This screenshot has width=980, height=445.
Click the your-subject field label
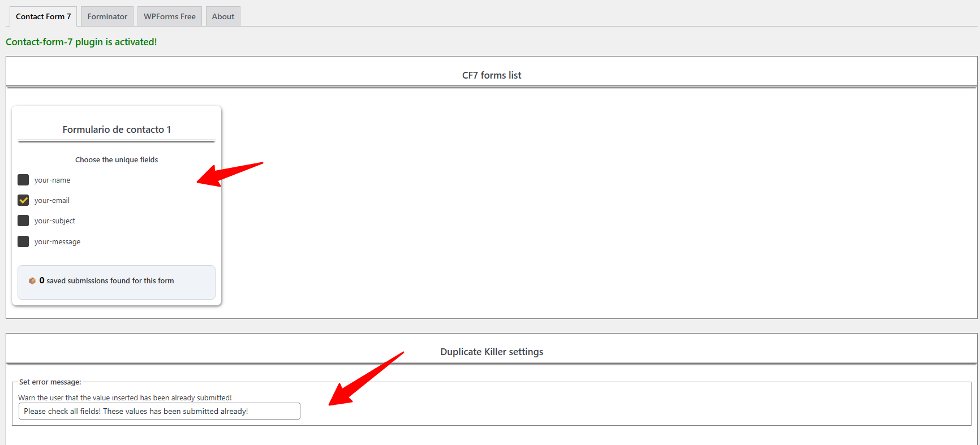click(55, 221)
